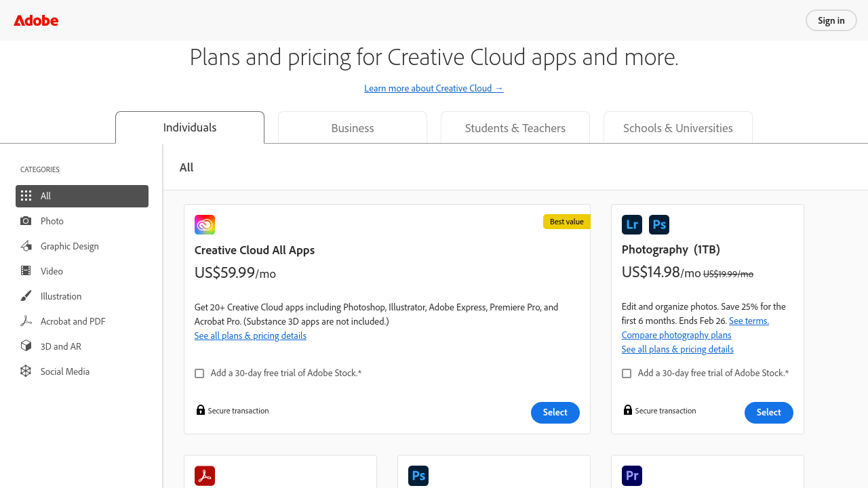
Task: Choose Graphic Design in categories sidebar
Action: tap(69, 246)
